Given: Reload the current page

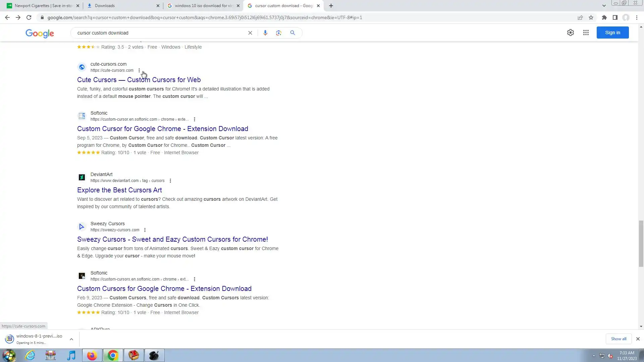Looking at the screenshot, I should 29,17.
